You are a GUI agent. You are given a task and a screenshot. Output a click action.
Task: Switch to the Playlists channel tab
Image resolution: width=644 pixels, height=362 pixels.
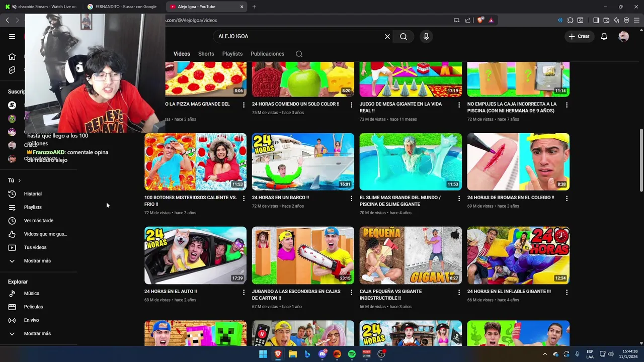(x=232, y=54)
